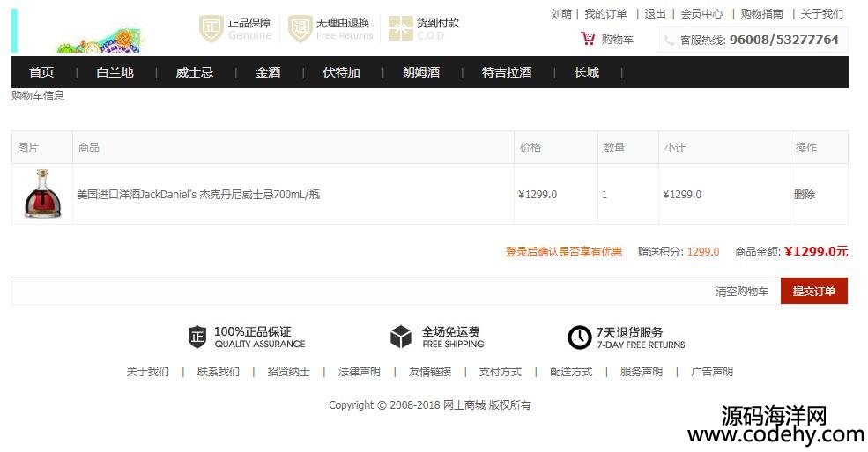Click the 小计 column header

[675, 147]
